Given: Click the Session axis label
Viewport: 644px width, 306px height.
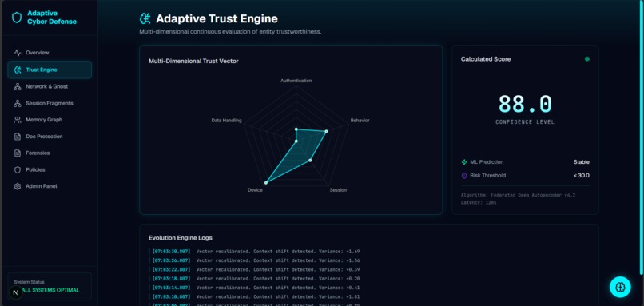Looking at the screenshot, I should (338, 190).
